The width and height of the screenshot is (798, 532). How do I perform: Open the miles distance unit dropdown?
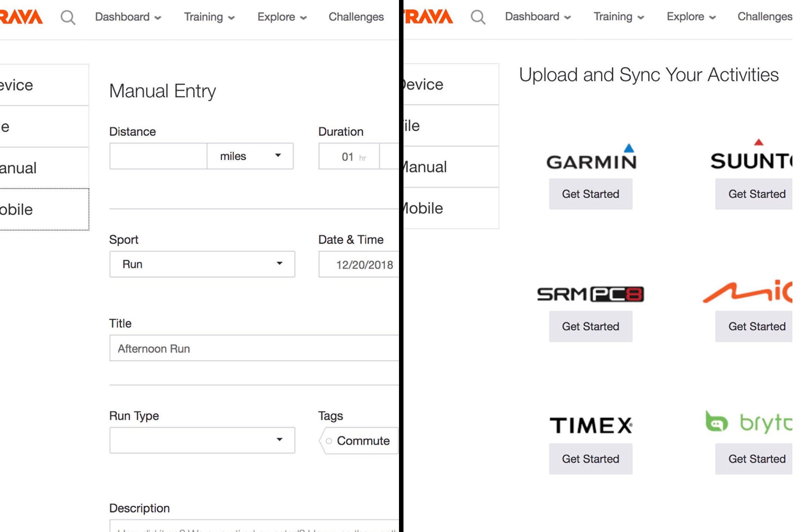[x=250, y=156]
